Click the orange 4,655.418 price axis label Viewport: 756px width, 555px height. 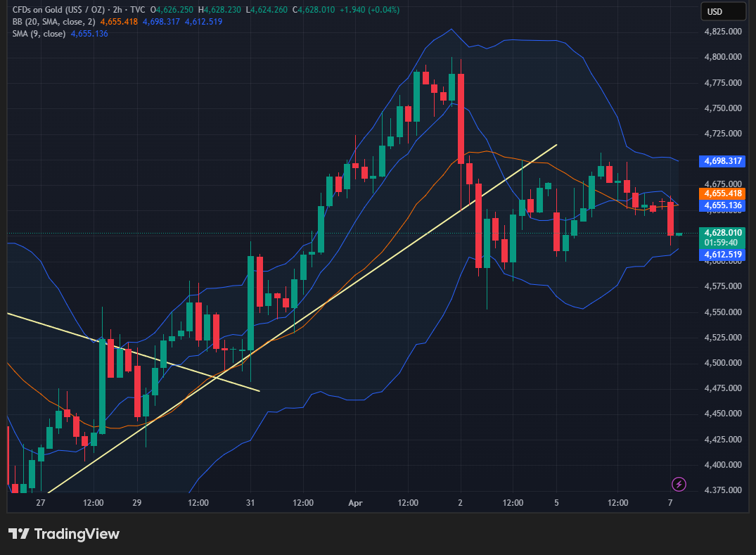[x=722, y=193]
